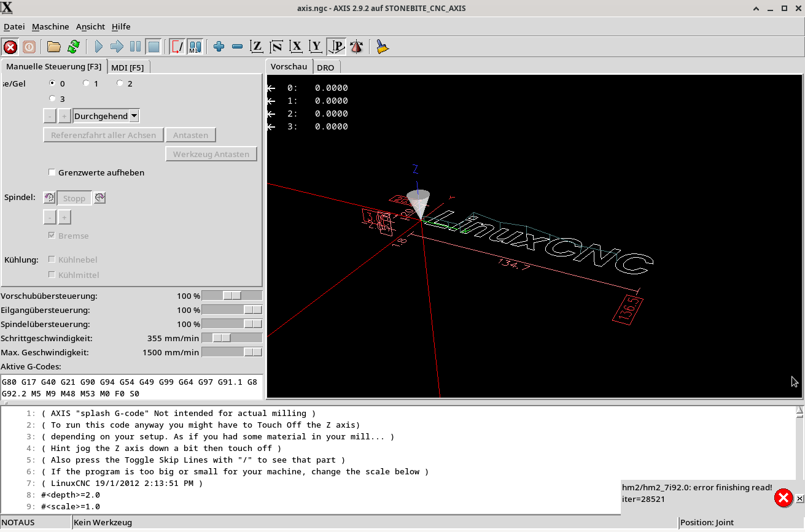Click the G-code listing vertical scrollbar

tap(799, 460)
